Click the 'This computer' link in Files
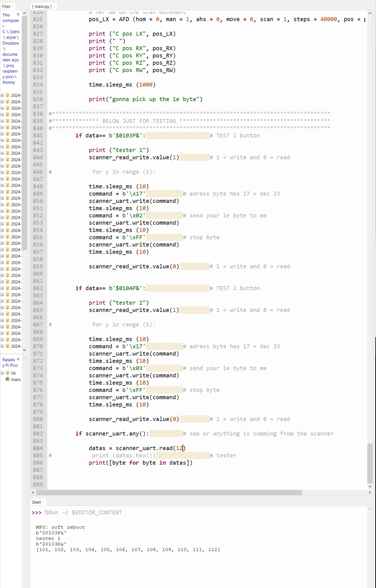 pyautogui.click(x=10, y=20)
